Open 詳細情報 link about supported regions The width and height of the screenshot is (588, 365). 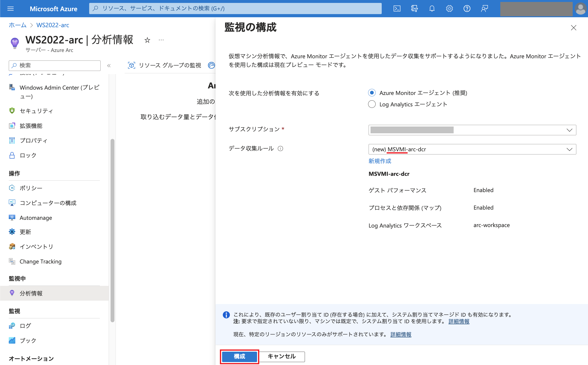tap(401, 335)
